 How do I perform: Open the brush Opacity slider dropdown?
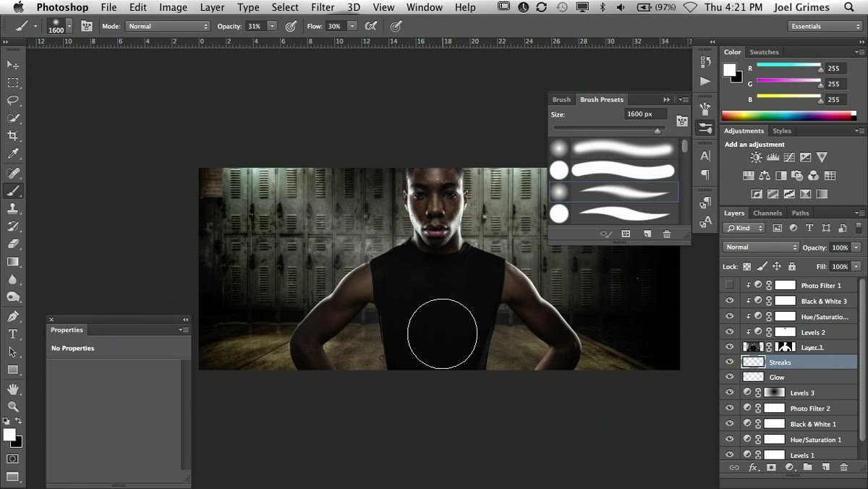click(x=272, y=26)
